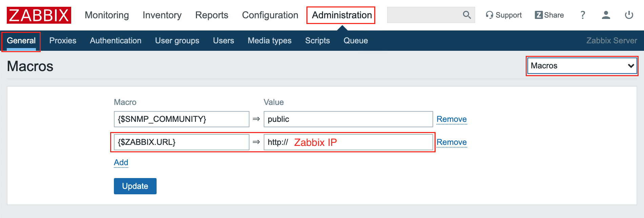Open the Monitoring menu
This screenshot has height=218, width=644.
point(107,15)
